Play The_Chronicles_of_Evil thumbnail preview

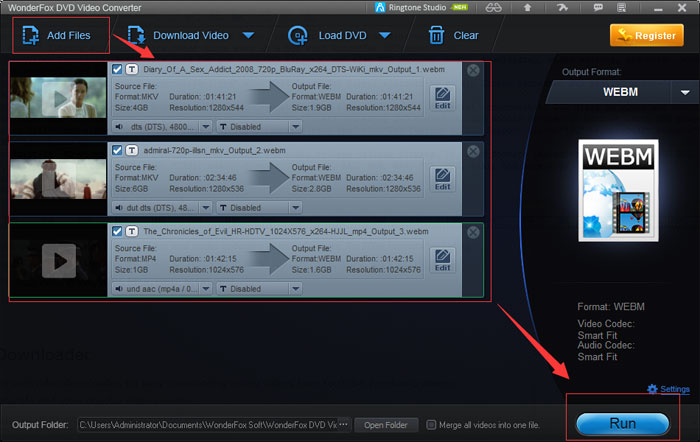[x=58, y=261]
